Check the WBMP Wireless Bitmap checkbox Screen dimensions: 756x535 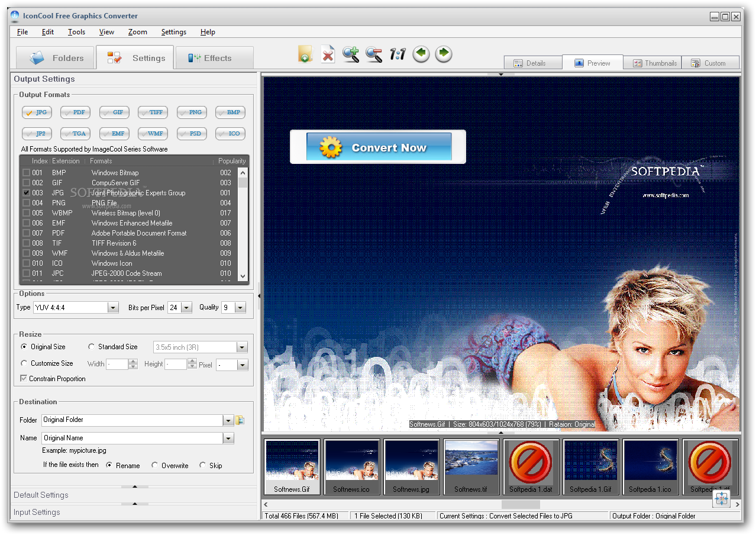point(26,213)
